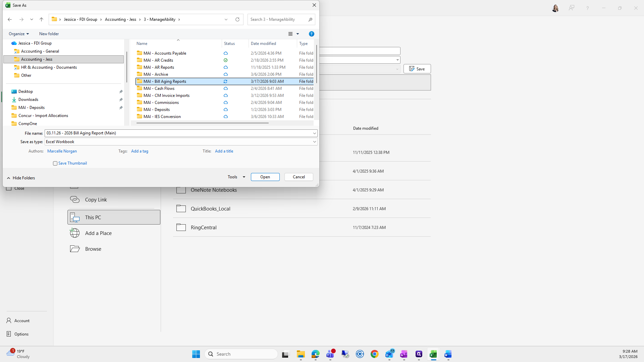Click the Back navigation arrow
Viewport: 644px width, 362px height.
(x=10, y=19)
